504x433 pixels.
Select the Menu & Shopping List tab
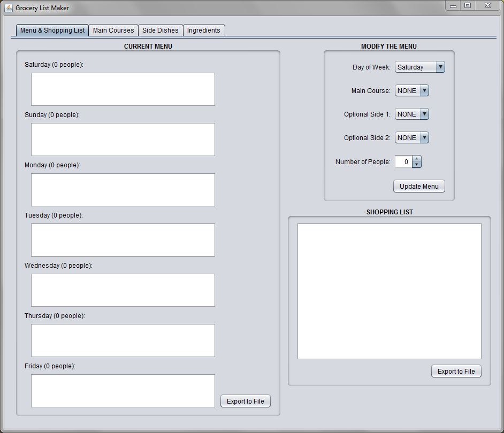tap(52, 30)
